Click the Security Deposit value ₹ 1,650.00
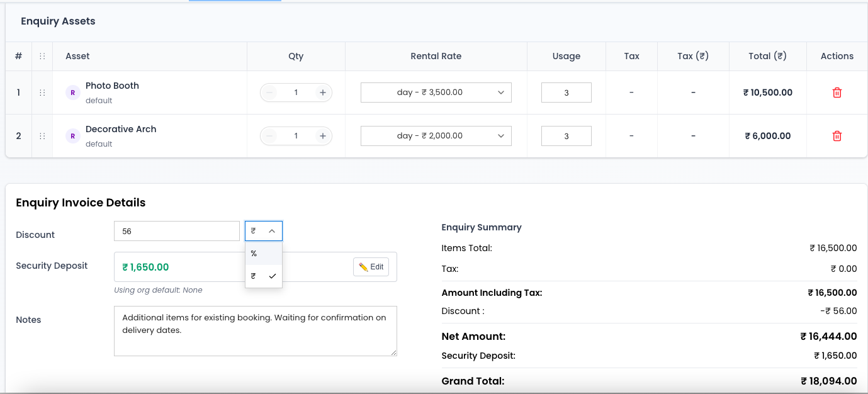Viewport: 868px width, 394px height. click(x=145, y=266)
